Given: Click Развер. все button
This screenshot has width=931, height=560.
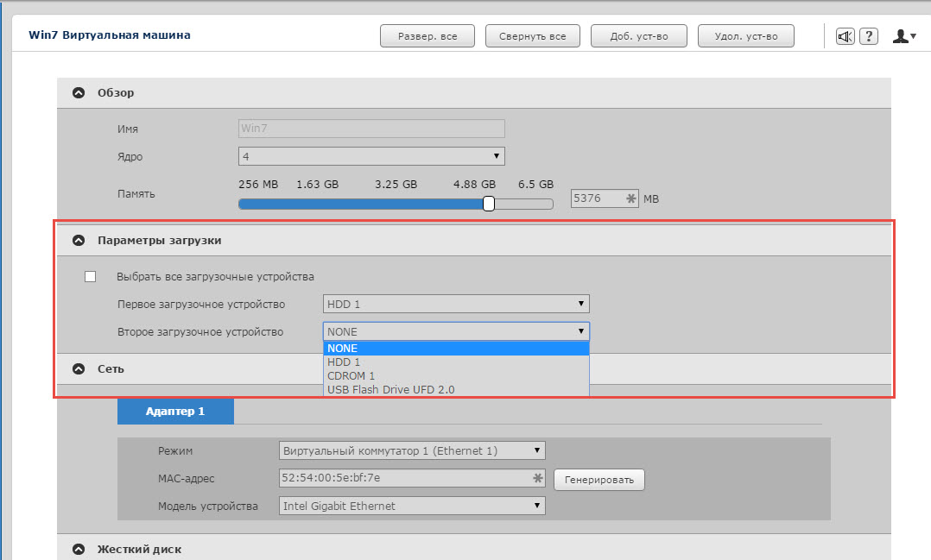Looking at the screenshot, I should 427,36.
